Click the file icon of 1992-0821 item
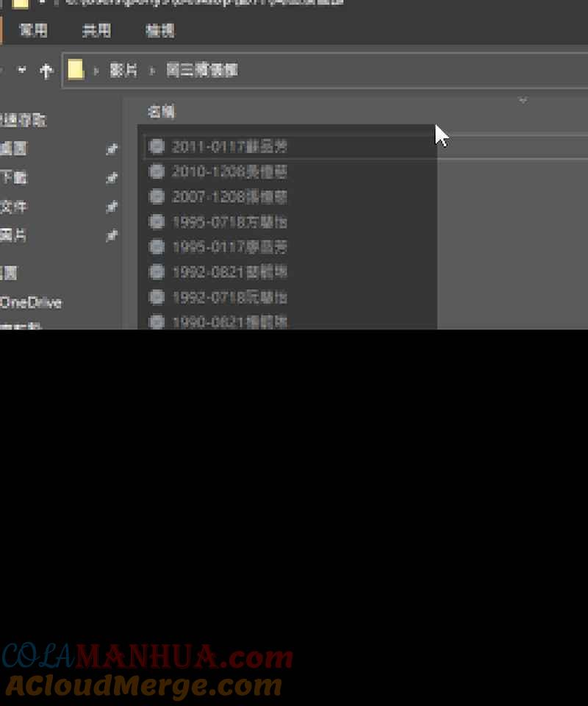The image size is (588, 706). click(156, 272)
